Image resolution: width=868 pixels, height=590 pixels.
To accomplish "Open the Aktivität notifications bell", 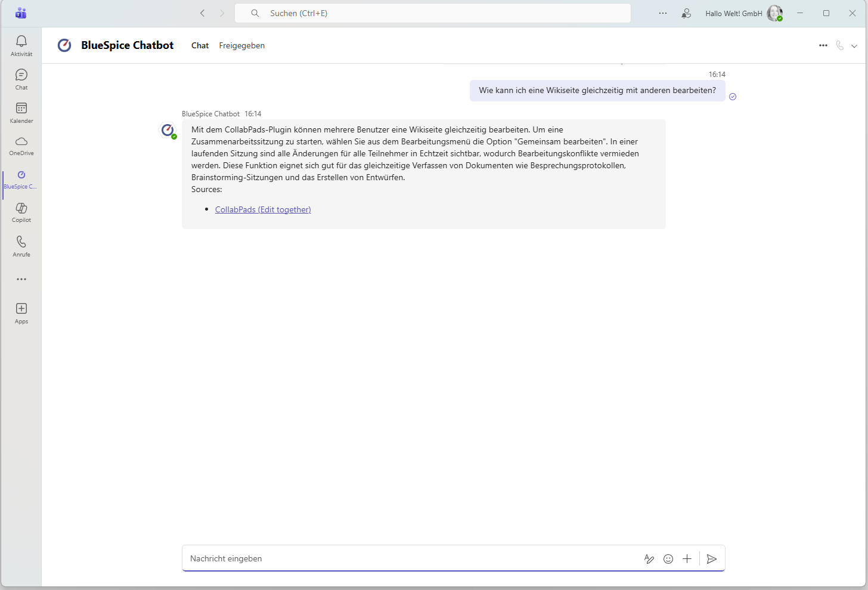I will [21, 45].
